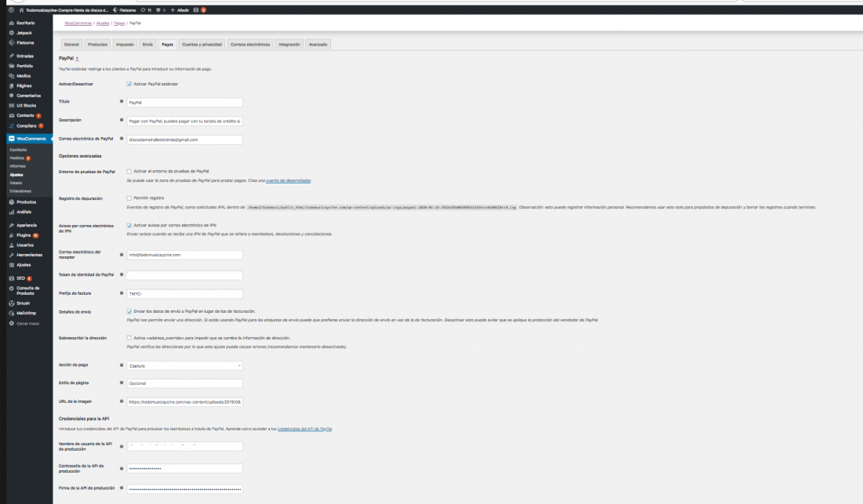Open Portfolio in the sidebar
The width and height of the screenshot is (863, 504).
coord(24,66)
